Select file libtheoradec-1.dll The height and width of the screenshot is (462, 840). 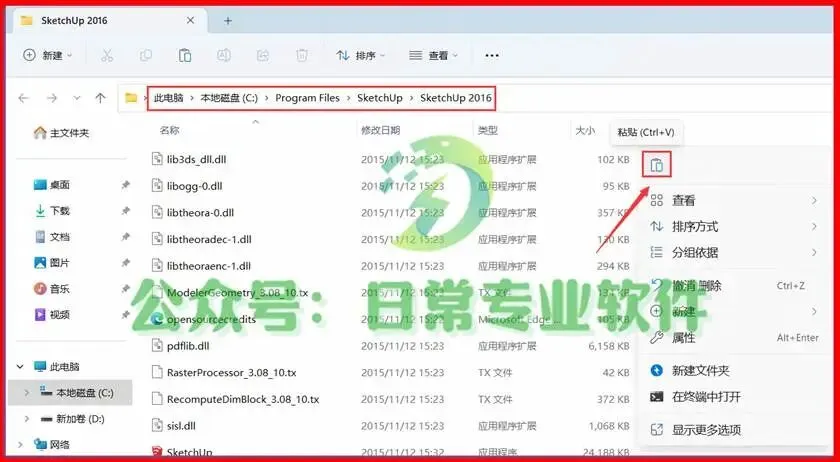coord(209,239)
